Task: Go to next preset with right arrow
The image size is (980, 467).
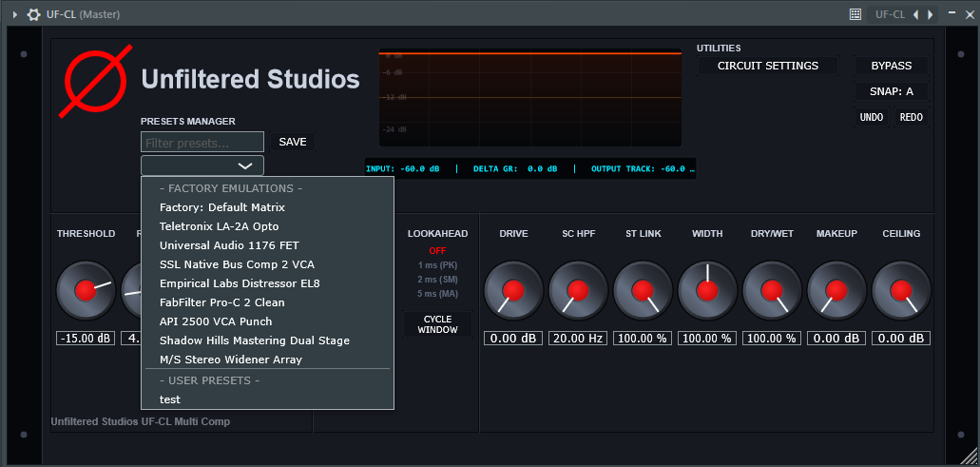Action: pyautogui.click(x=930, y=13)
